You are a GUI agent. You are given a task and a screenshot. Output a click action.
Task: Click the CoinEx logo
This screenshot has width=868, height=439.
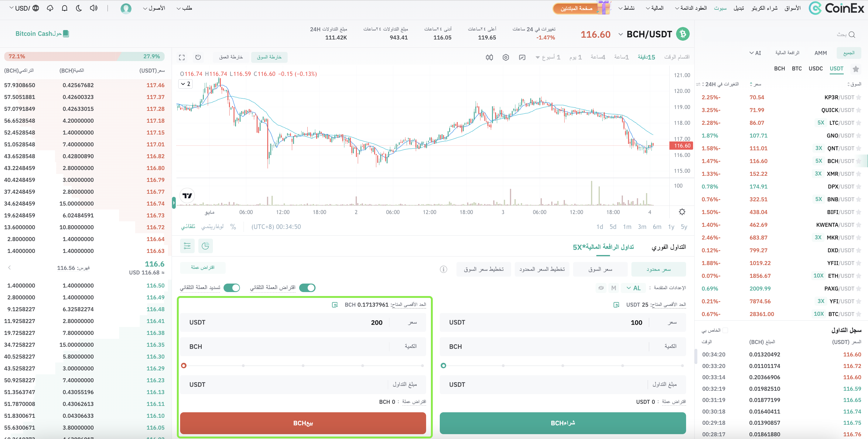click(836, 8)
